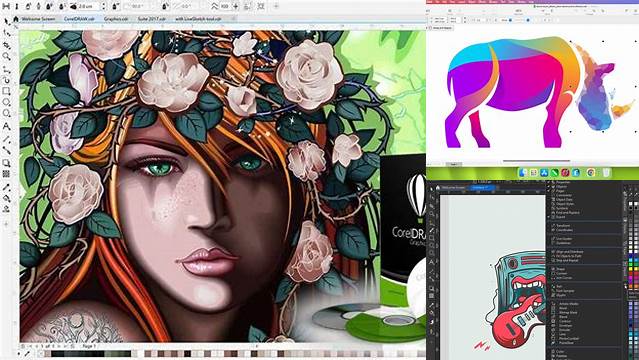Toggle the checked Objects docker entry
Image resolution: width=639 pixels, height=360 pixels.
[x=560, y=187]
